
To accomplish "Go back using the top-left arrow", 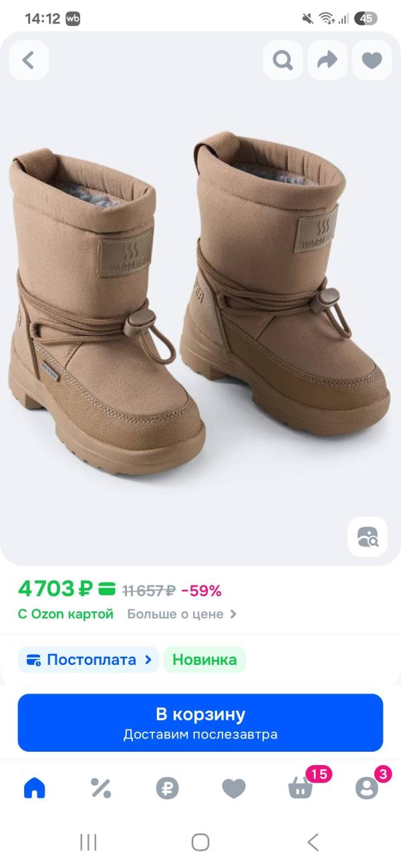I will [28, 60].
